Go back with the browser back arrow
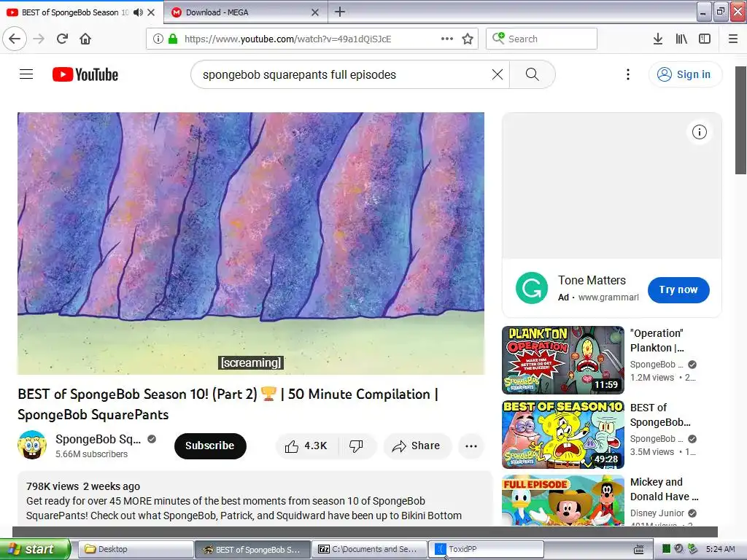This screenshot has height=560, width=747. [x=15, y=39]
